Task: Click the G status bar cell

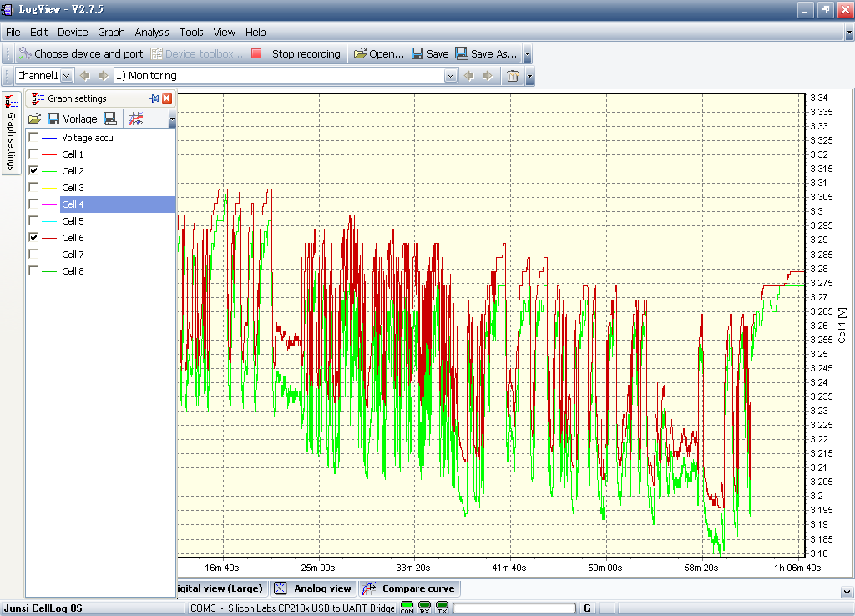Action: 587,608
